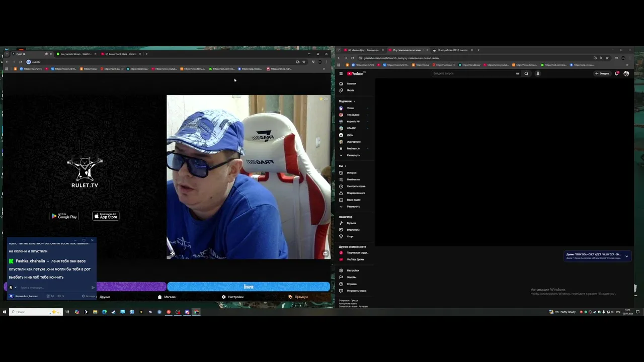Open Плейлисты in YouTube sidebar
The image size is (644, 362).
click(353, 179)
